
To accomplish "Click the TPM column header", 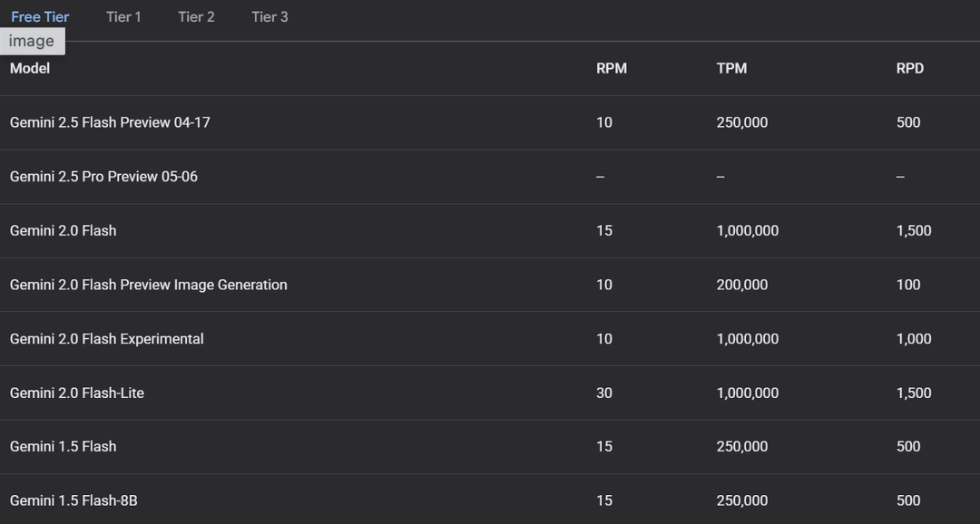I will click(732, 68).
